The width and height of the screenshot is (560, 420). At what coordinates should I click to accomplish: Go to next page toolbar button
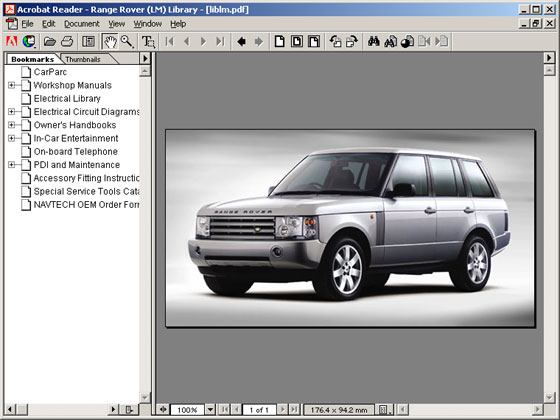[203, 41]
